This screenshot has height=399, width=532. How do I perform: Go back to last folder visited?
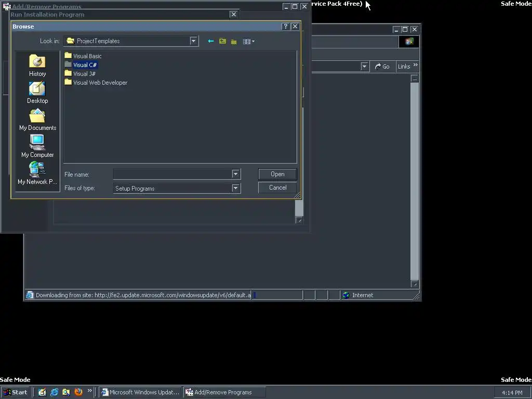click(211, 41)
